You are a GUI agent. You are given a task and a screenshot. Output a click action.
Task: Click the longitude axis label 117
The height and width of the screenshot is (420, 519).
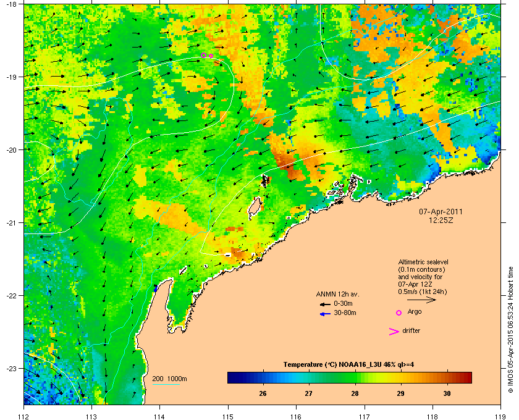pos(364,416)
